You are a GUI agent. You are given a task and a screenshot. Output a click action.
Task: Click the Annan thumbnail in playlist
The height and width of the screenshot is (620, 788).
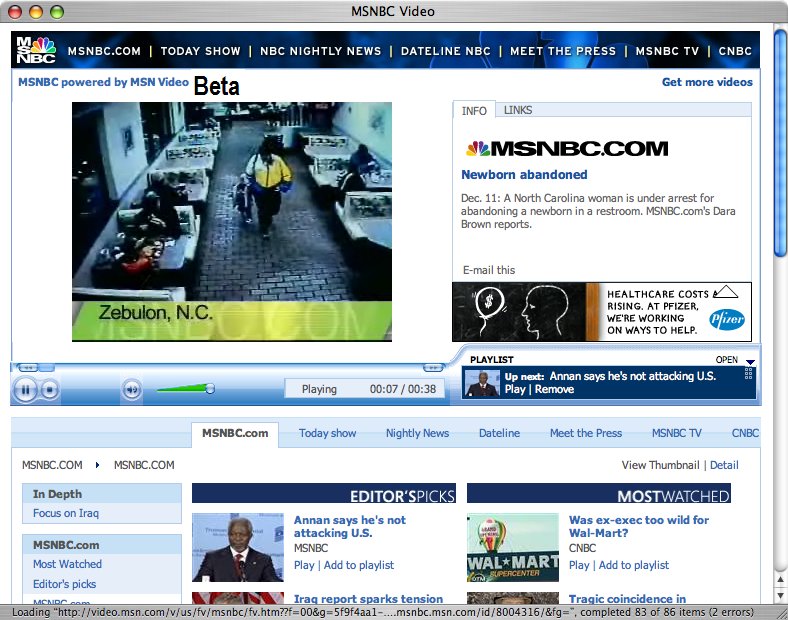tap(482, 383)
